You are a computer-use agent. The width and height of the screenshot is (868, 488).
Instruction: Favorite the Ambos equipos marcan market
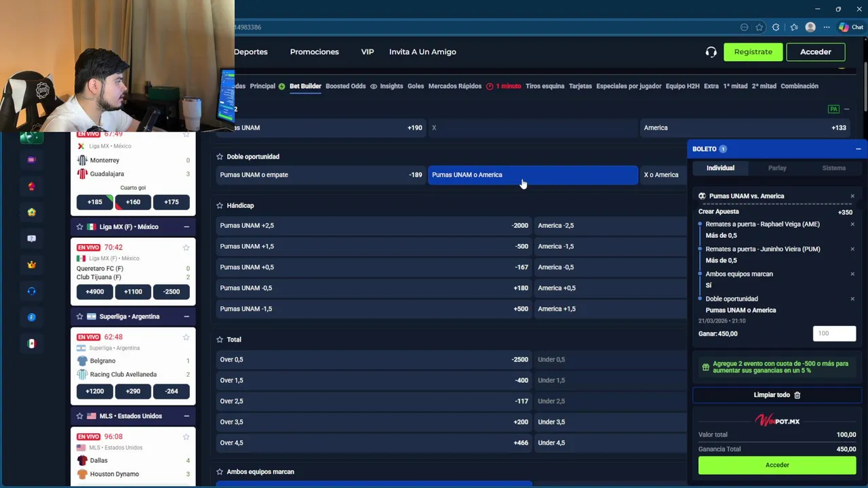tap(220, 472)
